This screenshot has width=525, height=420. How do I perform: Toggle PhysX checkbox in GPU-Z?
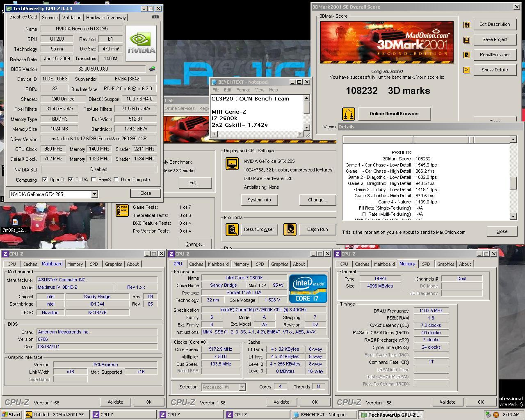[94, 180]
